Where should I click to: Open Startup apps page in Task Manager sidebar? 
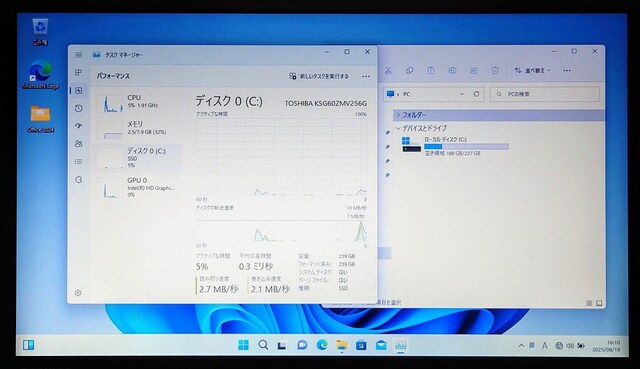pos(78,126)
